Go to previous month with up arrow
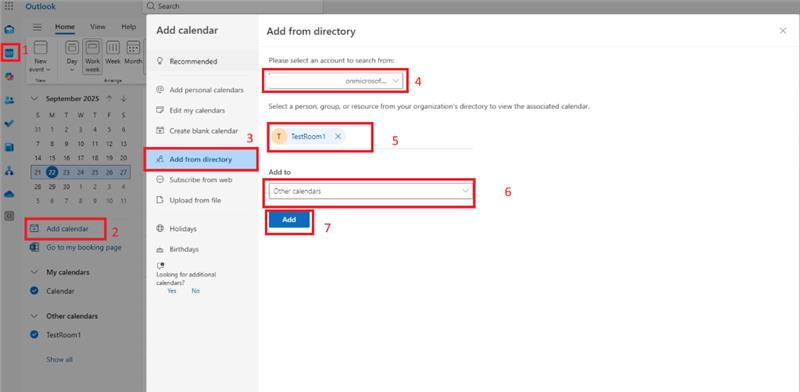Image resolution: width=800 pixels, height=392 pixels. pyautogui.click(x=109, y=99)
